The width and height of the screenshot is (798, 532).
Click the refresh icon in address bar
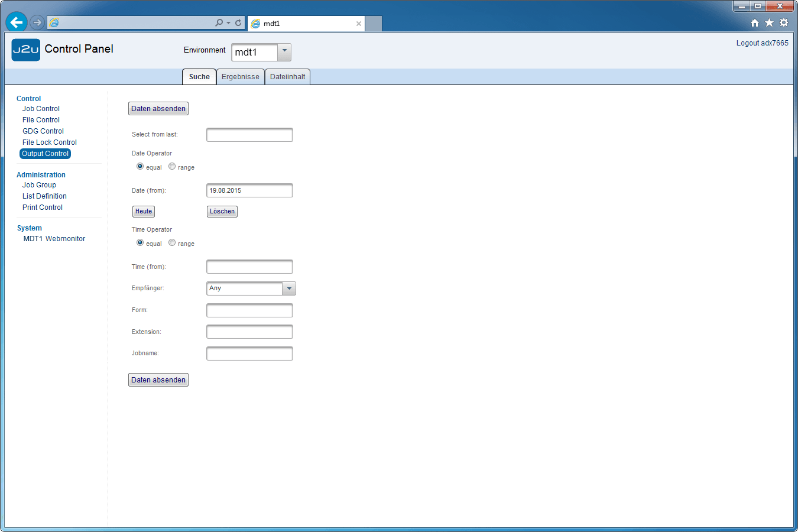238,22
